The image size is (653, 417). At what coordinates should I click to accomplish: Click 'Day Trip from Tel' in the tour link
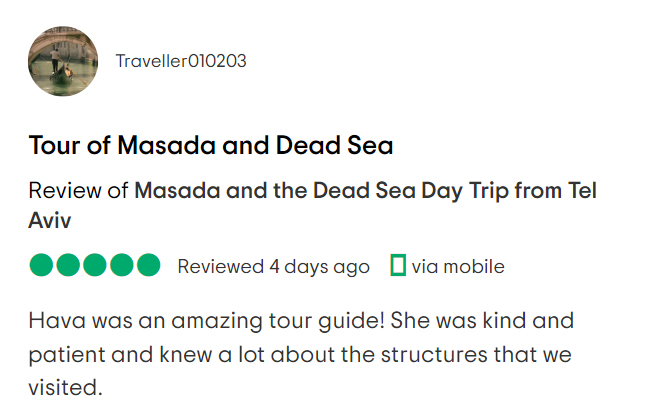[518, 191]
